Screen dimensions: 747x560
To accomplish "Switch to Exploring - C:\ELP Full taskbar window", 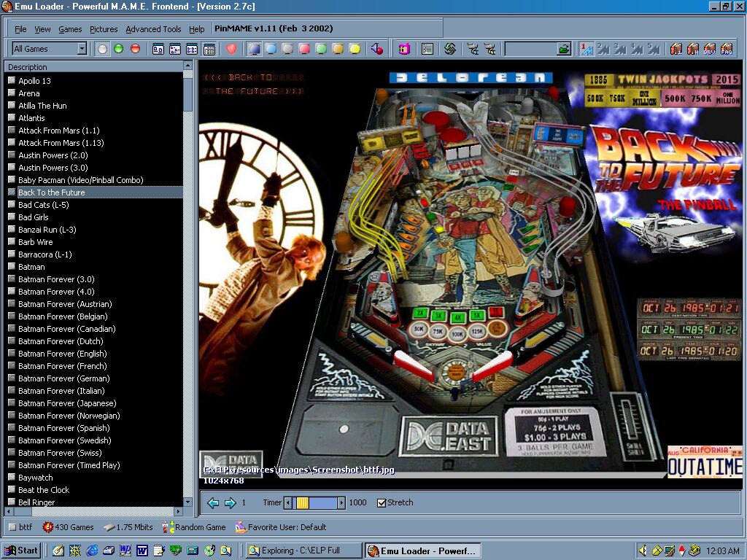I will 304,551.
